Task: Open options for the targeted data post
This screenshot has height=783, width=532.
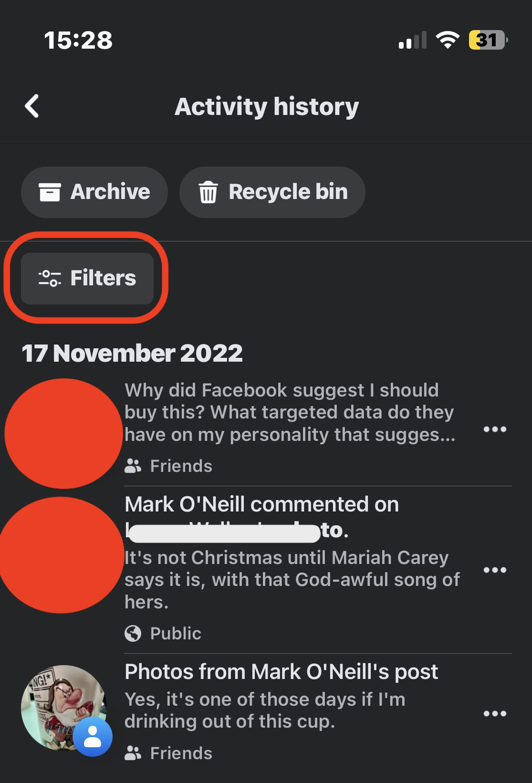Action: point(495,429)
